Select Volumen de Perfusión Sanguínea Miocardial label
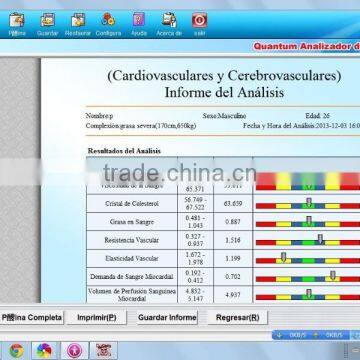This screenshot has width=360, height=360. 132,295
